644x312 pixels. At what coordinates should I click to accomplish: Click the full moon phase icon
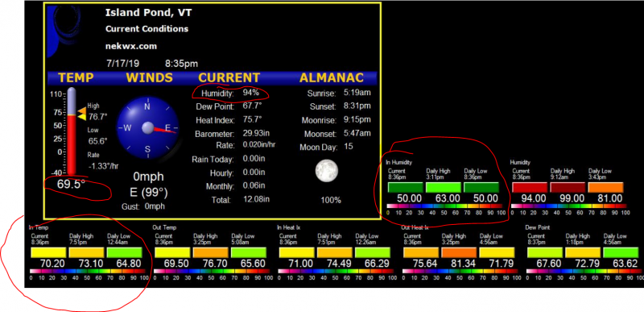[x=327, y=171]
